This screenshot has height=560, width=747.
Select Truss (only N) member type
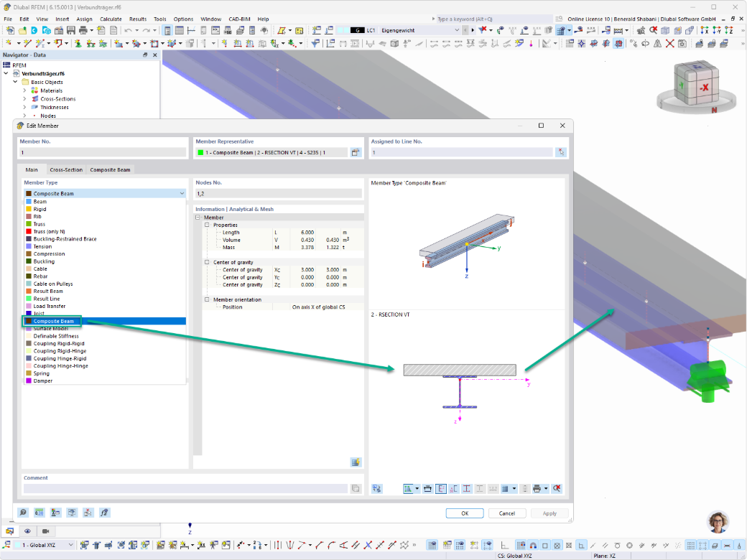(x=105, y=231)
